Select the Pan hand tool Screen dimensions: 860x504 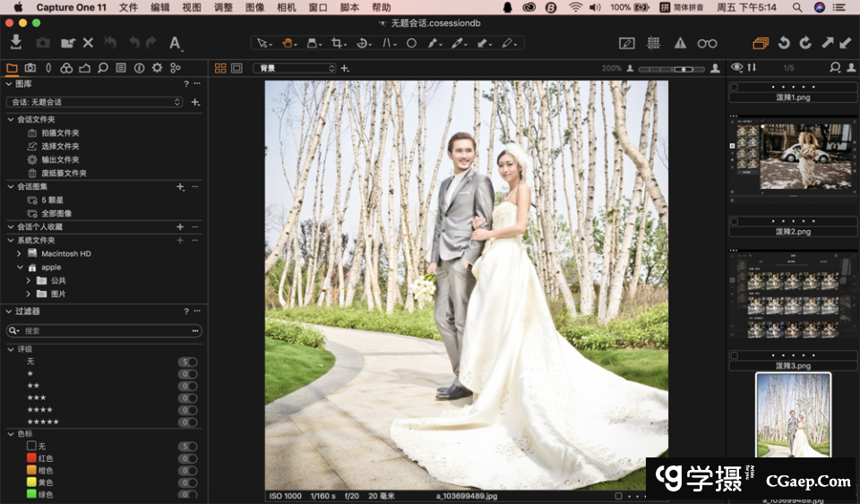tap(288, 43)
